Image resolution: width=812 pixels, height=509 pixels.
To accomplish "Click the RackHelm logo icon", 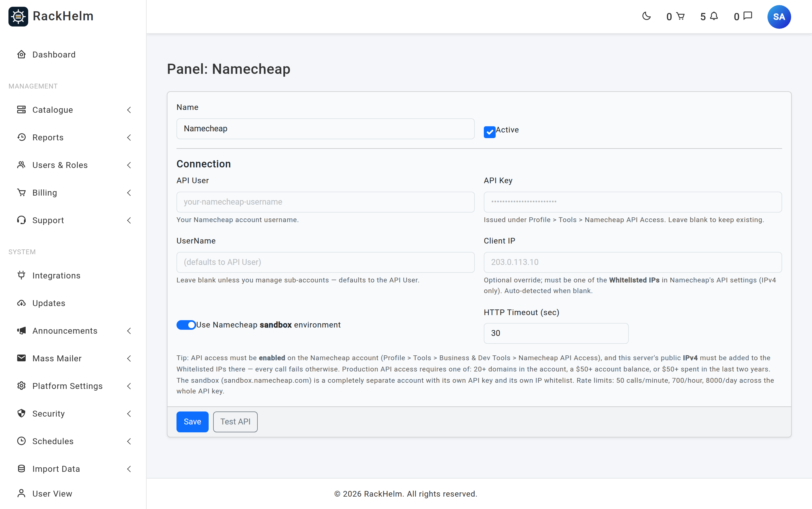I will pyautogui.click(x=18, y=17).
